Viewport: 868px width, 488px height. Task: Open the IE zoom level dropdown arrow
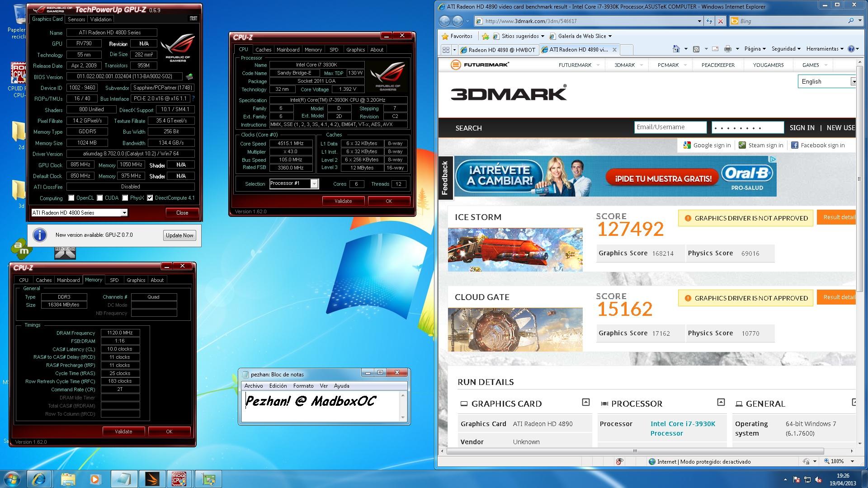(x=852, y=461)
